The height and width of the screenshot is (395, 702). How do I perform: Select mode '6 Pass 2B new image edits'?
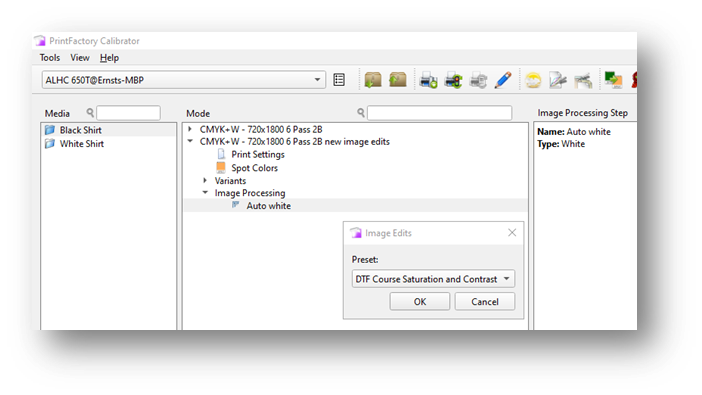point(295,142)
